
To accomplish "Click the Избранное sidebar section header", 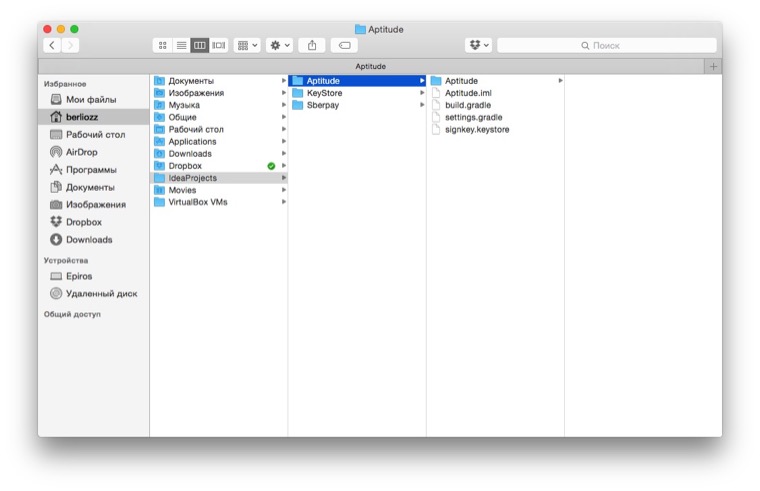I will (x=65, y=84).
